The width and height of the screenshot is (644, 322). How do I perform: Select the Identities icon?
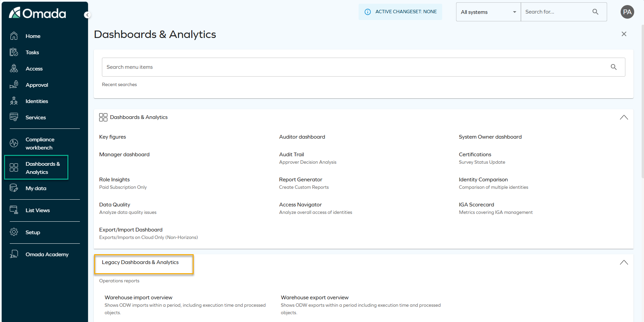coord(14,101)
